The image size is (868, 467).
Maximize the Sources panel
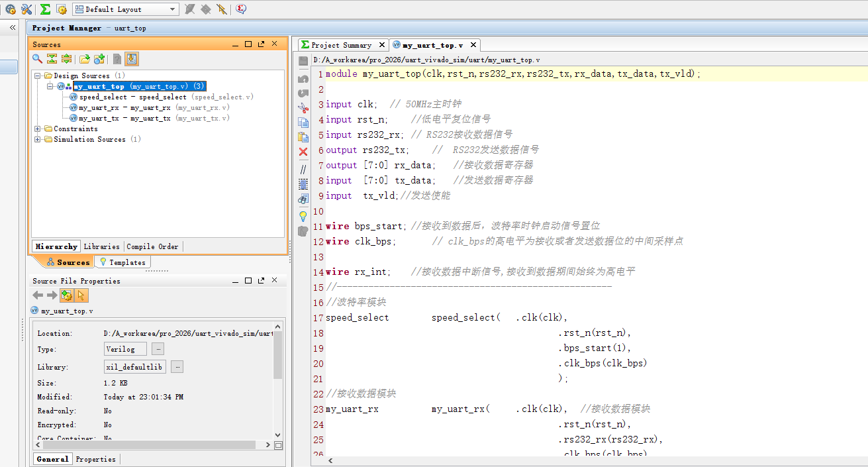click(x=248, y=44)
